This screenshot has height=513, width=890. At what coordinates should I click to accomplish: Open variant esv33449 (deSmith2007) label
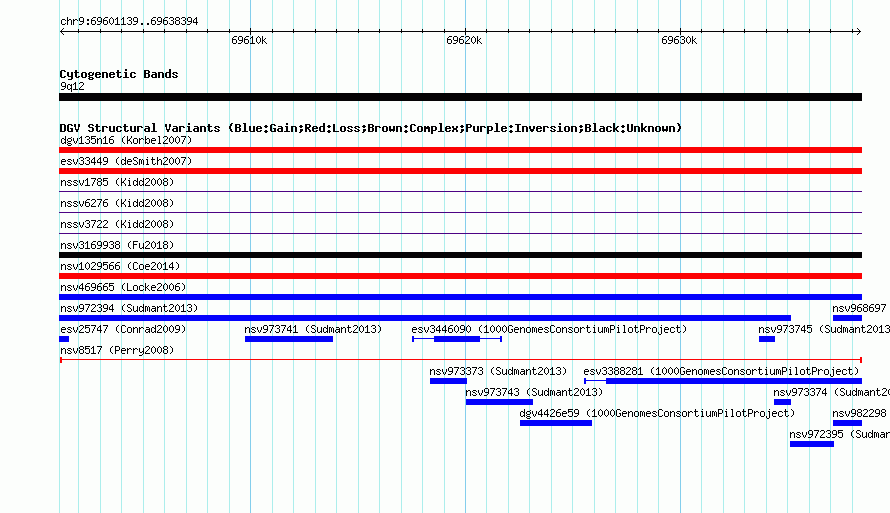coord(126,161)
